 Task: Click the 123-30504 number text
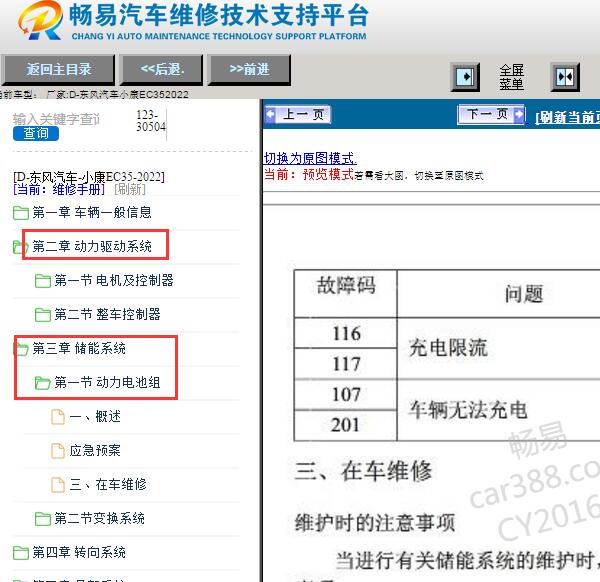151,121
